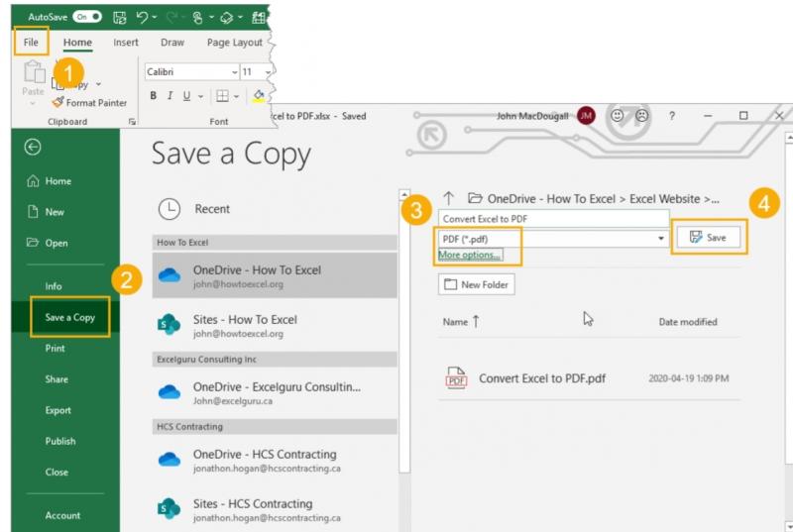Open Clipboard group dialog launcher
Image resolution: width=793 pixels, height=532 pixels.
pos(132,122)
